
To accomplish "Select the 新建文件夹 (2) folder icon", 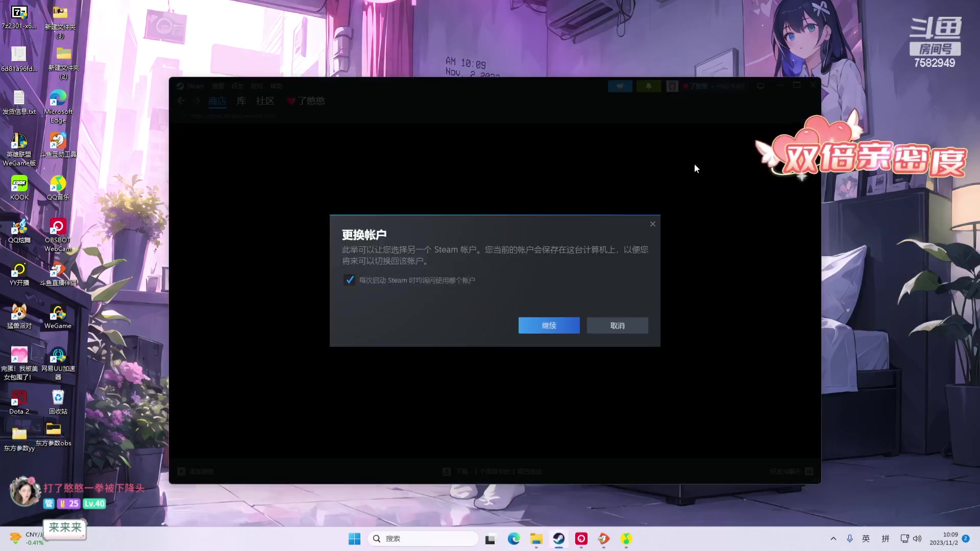I will click(63, 63).
